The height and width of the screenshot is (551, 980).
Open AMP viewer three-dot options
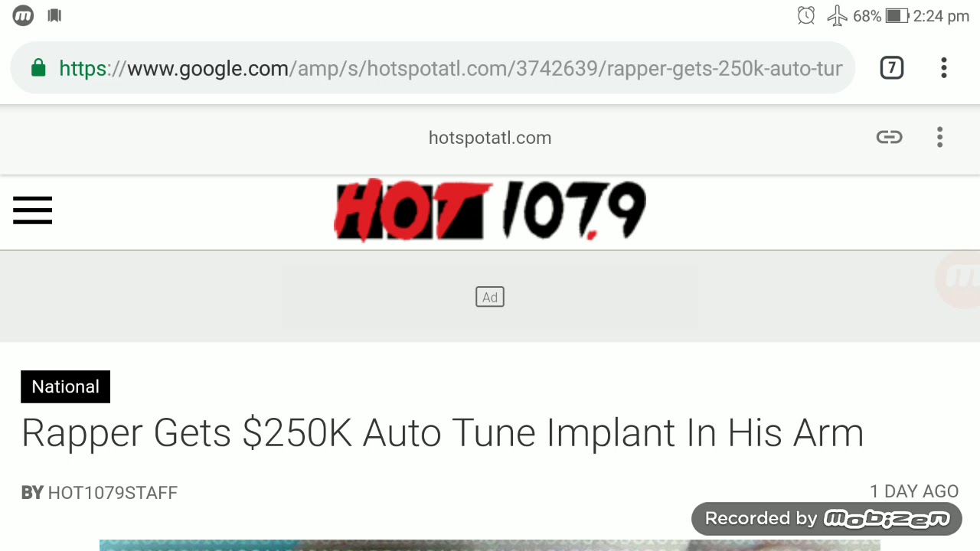pos(939,137)
